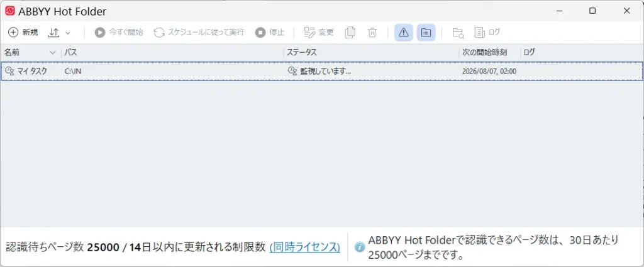Click the blue info icon in status bar
644x267 pixels.
[x=360, y=247]
